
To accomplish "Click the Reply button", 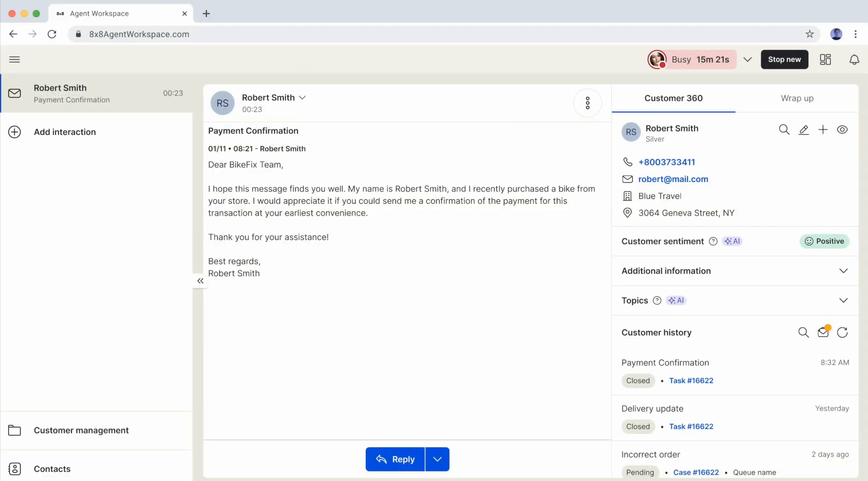I will point(394,459).
